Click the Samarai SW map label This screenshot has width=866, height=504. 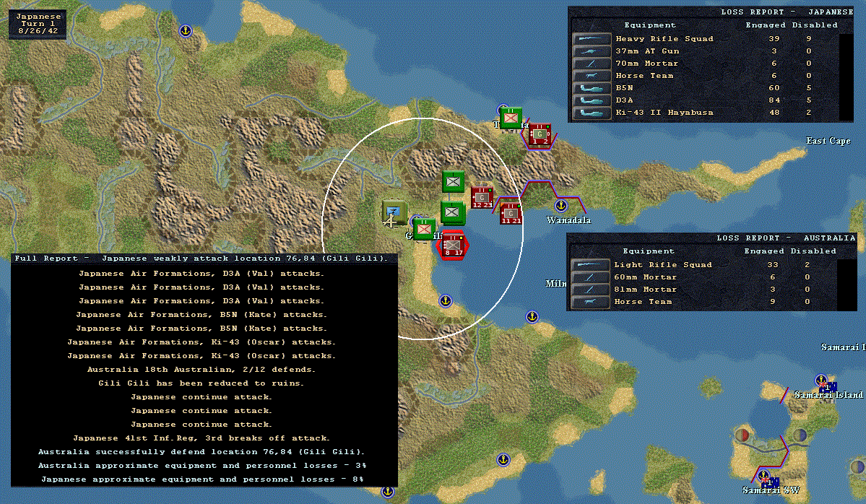pos(771,490)
